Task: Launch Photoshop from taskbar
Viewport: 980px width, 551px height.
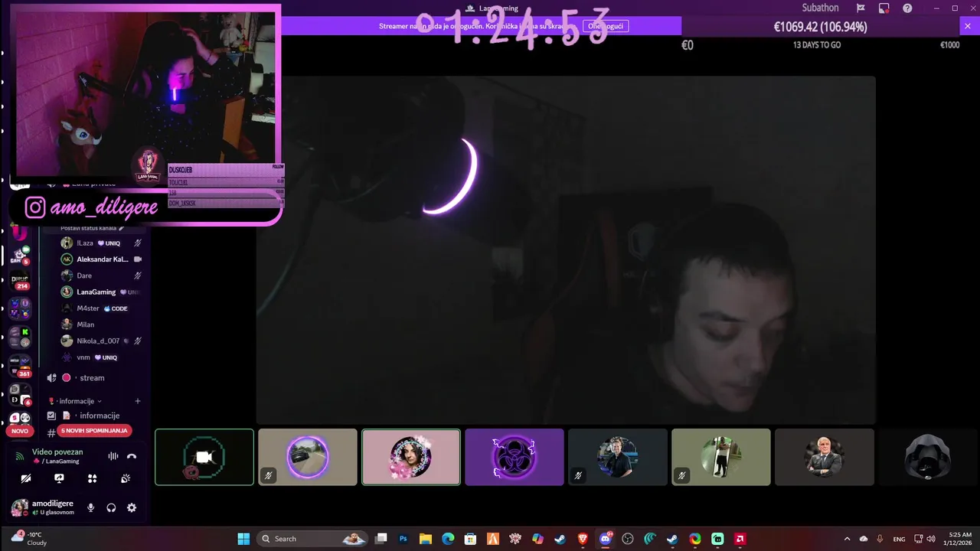Action: pyautogui.click(x=403, y=539)
